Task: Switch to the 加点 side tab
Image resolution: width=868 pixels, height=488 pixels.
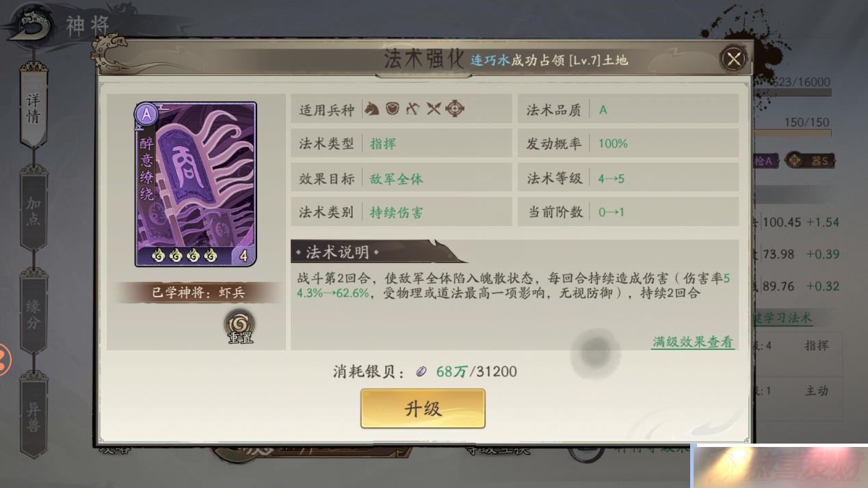Action: pos(34,211)
